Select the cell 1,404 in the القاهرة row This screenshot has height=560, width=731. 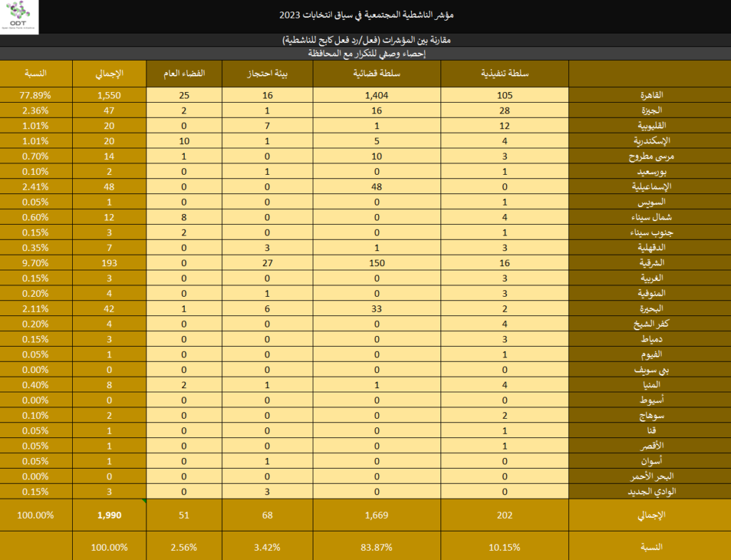coord(377,95)
